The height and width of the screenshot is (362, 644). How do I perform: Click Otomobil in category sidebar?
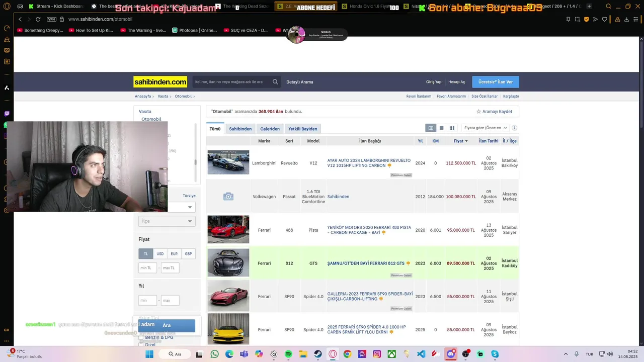151,119
